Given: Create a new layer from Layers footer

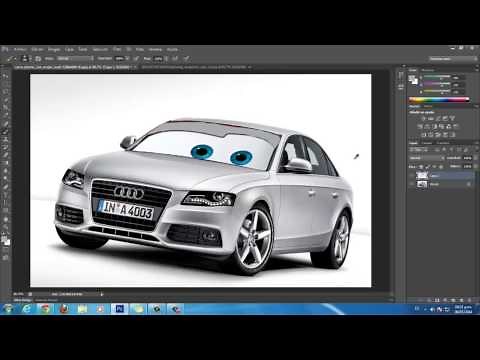Looking at the screenshot, I should coord(461,300).
